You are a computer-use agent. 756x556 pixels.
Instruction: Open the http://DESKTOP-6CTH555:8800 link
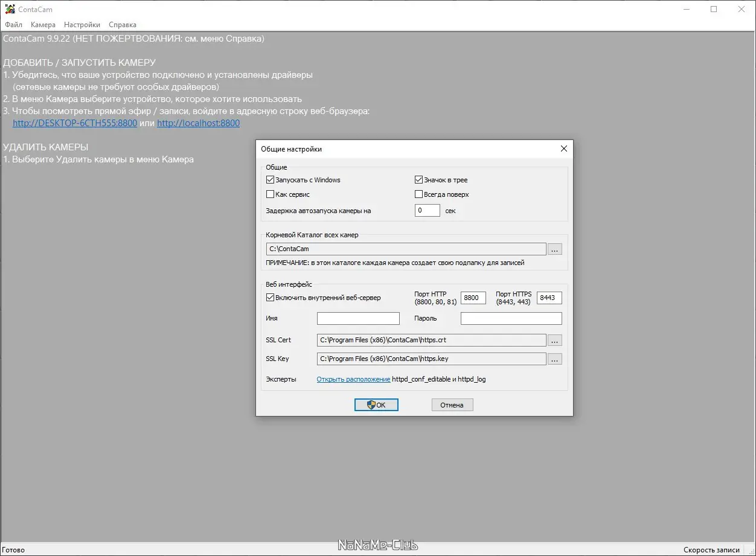tap(75, 123)
